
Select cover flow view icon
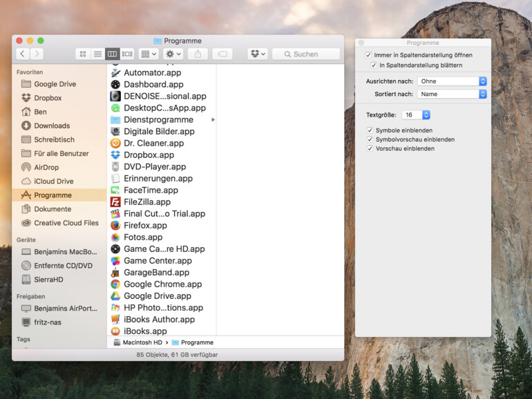click(127, 54)
